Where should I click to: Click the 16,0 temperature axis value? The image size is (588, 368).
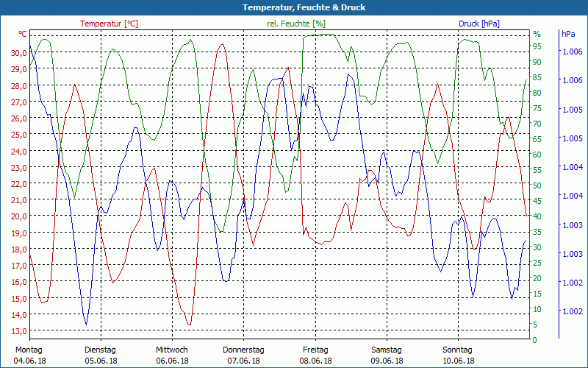pyautogui.click(x=19, y=282)
